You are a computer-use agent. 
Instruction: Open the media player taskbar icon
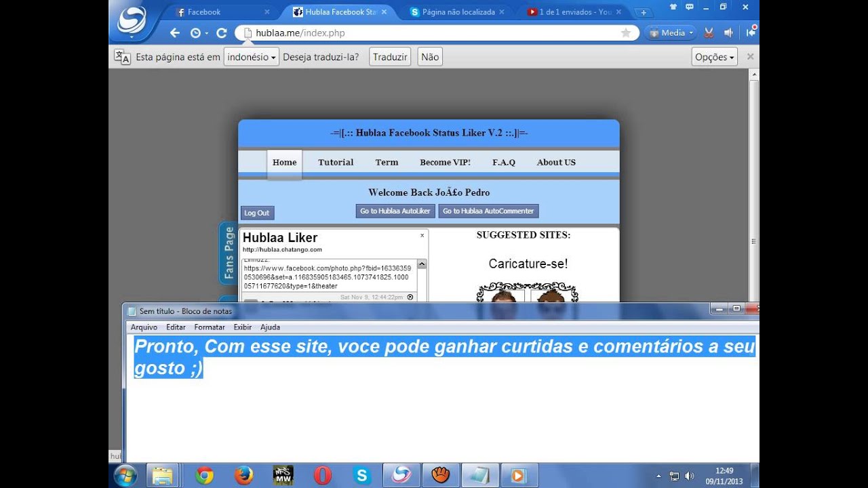(x=519, y=476)
